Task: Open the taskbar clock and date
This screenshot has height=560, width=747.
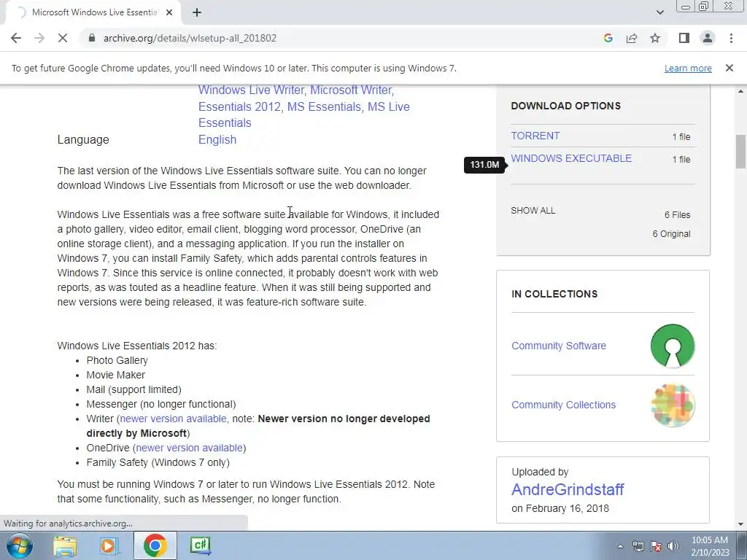Action: click(x=710, y=546)
